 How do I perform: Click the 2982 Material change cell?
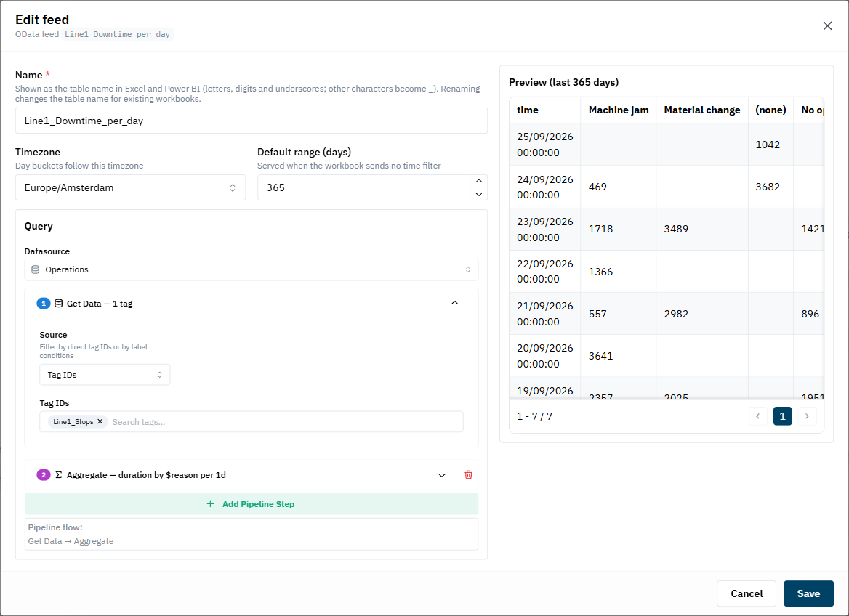pos(701,313)
